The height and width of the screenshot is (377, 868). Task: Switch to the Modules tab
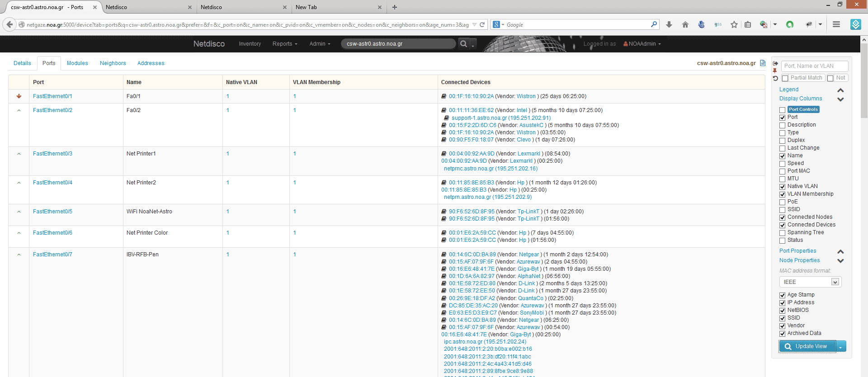point(77,63)
